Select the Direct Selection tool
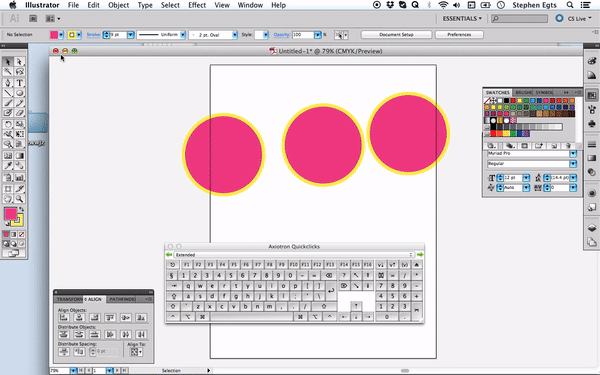This screenshot has width=600, height=375. click(x=20, y=62)
